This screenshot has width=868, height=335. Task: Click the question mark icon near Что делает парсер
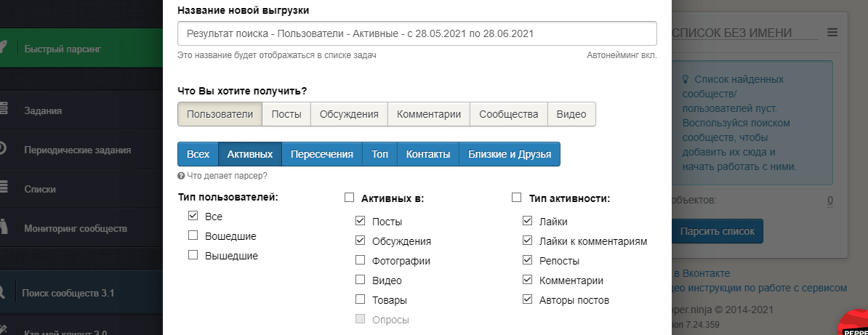(x=181, y=176)
